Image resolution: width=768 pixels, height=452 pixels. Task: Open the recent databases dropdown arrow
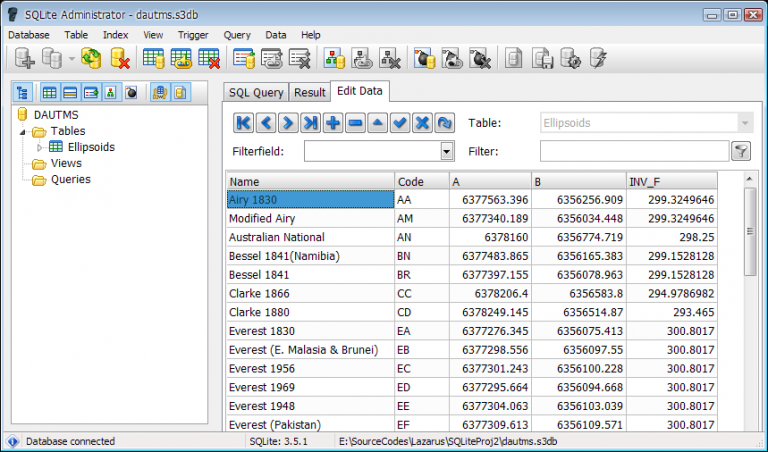pyautogui.click(x=72, y=59)
